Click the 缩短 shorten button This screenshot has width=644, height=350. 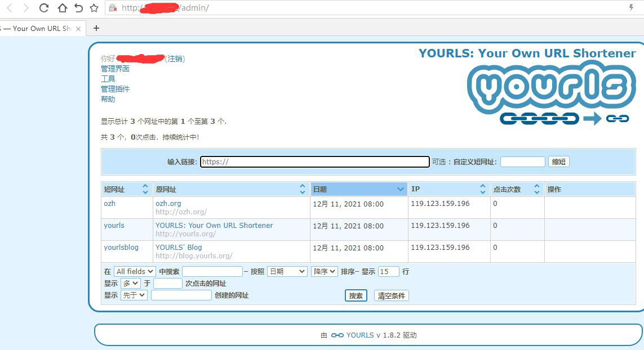coord(558,161)
